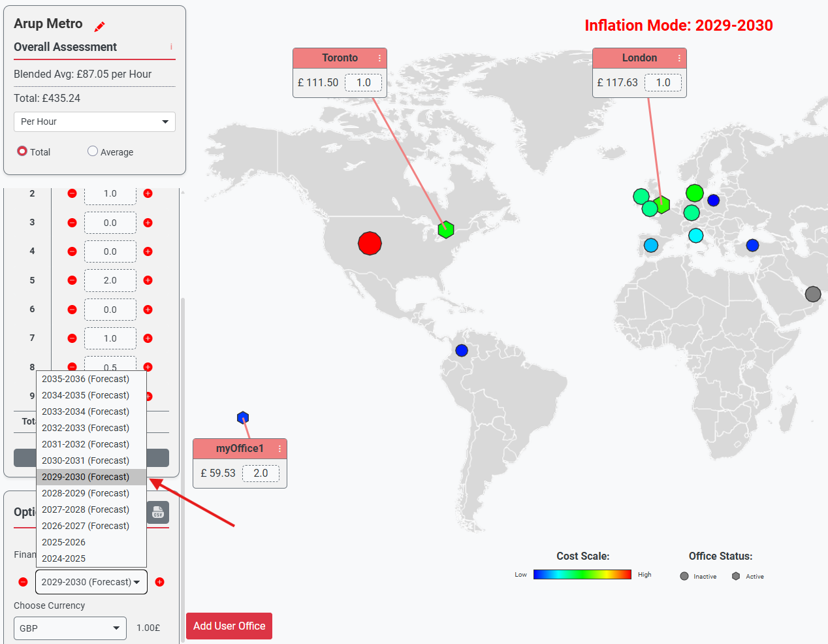
Task: Click the red pencil edit icon beside Arup Metro
Action: click(99, 26)
